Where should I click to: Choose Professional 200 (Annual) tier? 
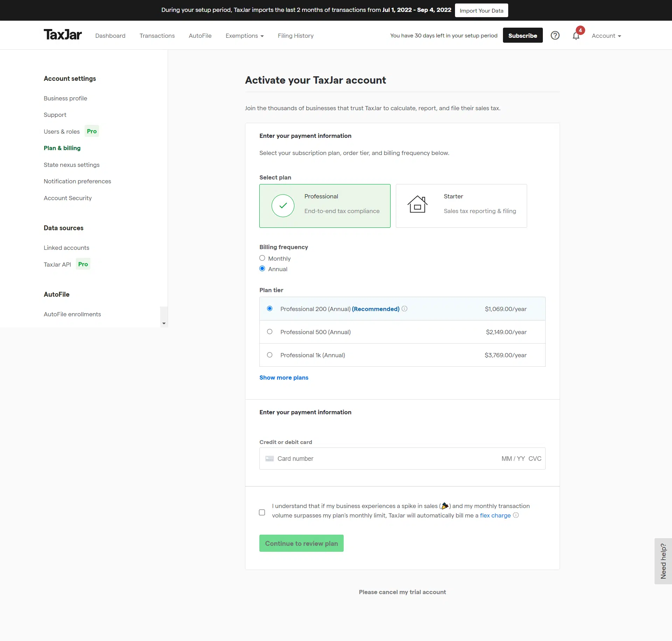[269, 309]
